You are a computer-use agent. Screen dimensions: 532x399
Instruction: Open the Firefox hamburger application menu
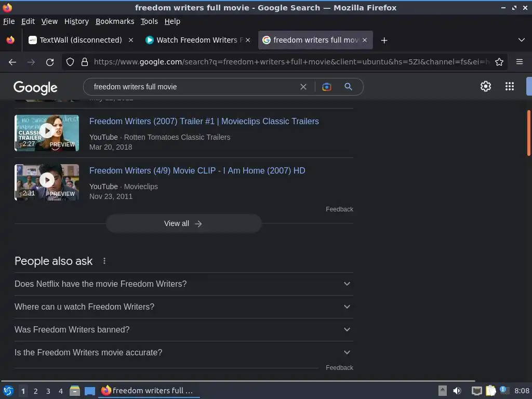(520, 62)
